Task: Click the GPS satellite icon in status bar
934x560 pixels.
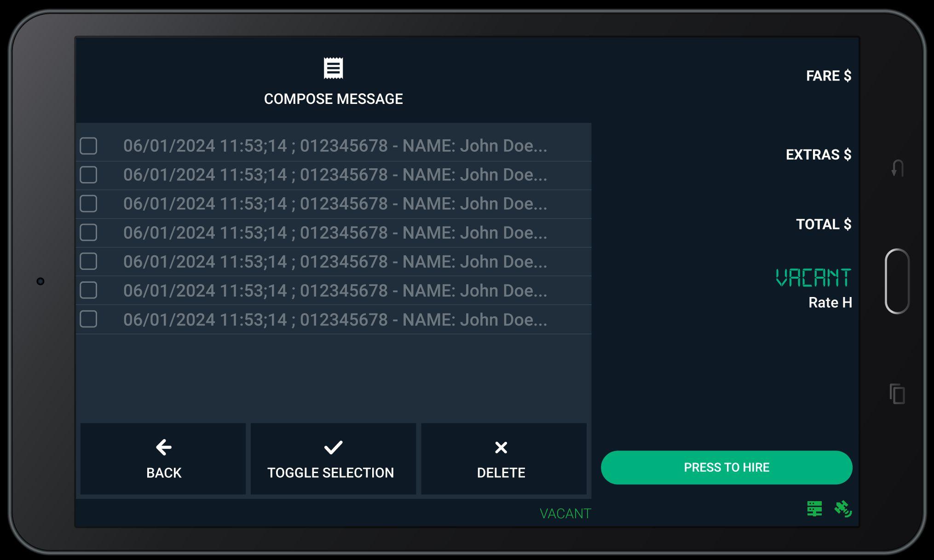Action: (843, 509)
